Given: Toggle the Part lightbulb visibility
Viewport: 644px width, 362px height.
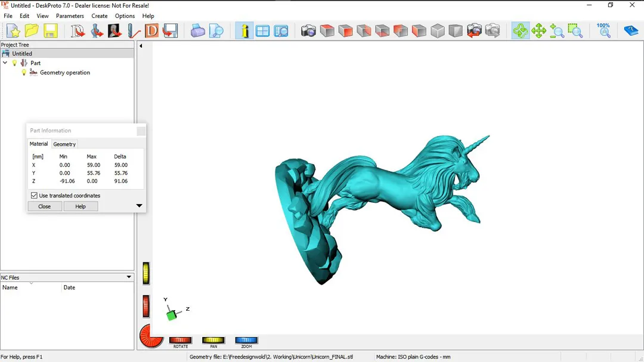Looking at the screenshot, I should click(15, 63).
